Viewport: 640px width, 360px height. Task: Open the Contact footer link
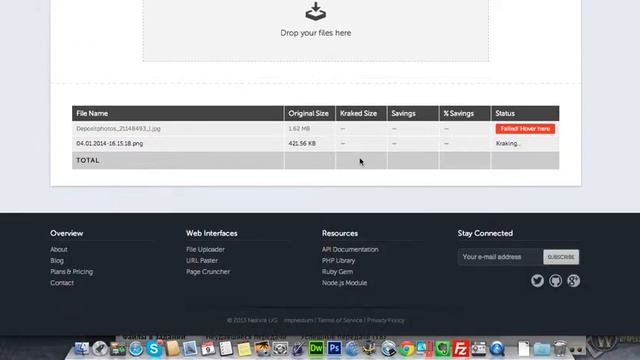coord(62,283)
